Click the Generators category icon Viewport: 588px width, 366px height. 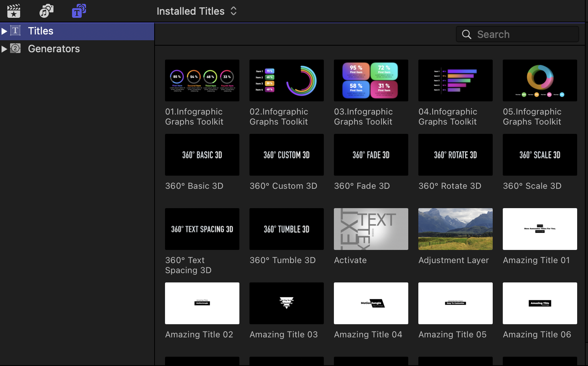pyautogui.click(x=15, y=48)
